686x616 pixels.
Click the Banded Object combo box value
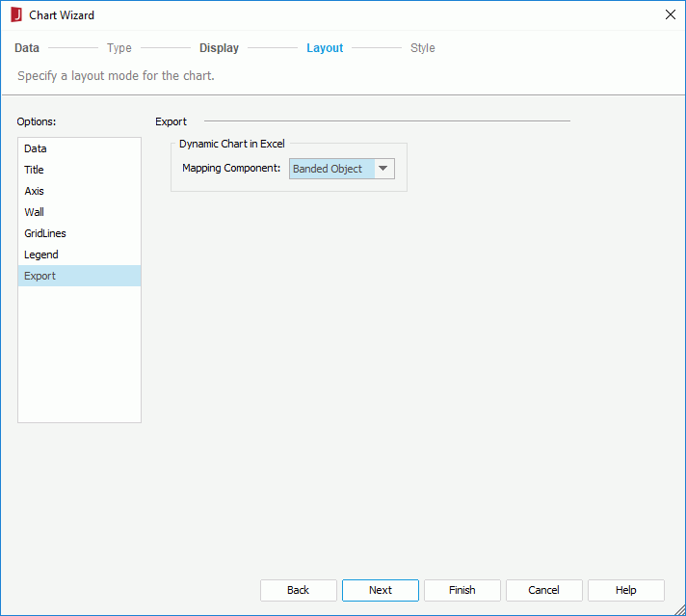point(331,169)
